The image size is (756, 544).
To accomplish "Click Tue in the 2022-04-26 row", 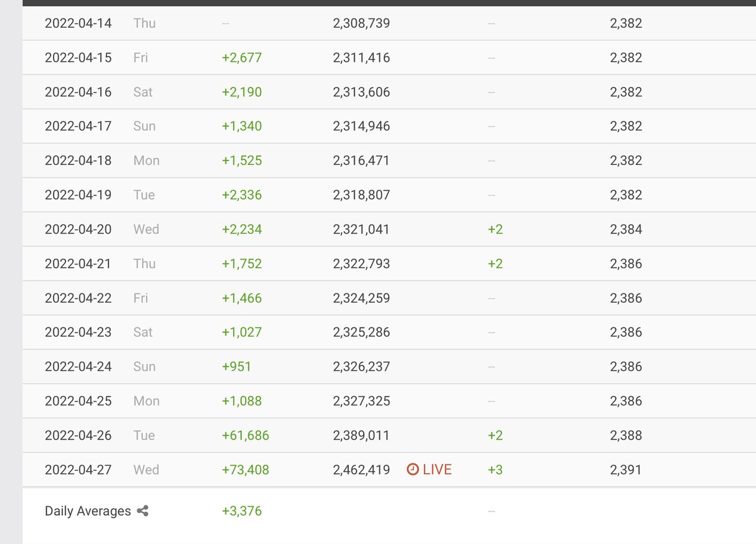I will tap(144, 435).
